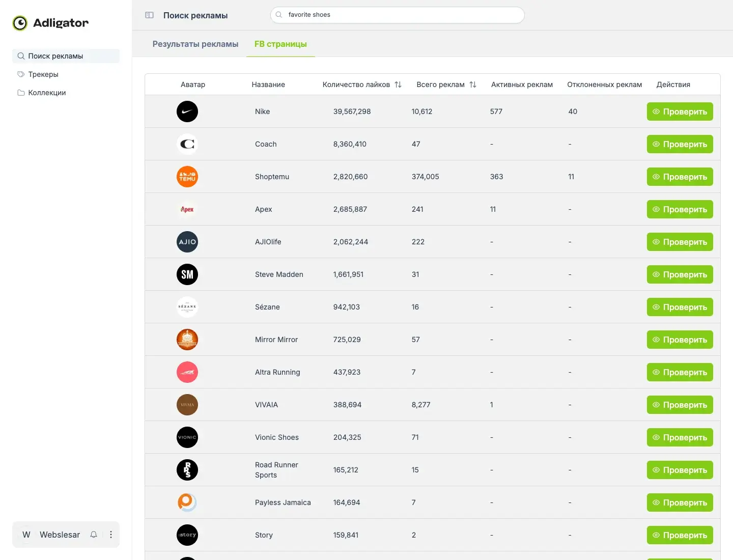Open the Webslesar user options menu
Screen dimensions: 733x560
(x=111, y=535)
